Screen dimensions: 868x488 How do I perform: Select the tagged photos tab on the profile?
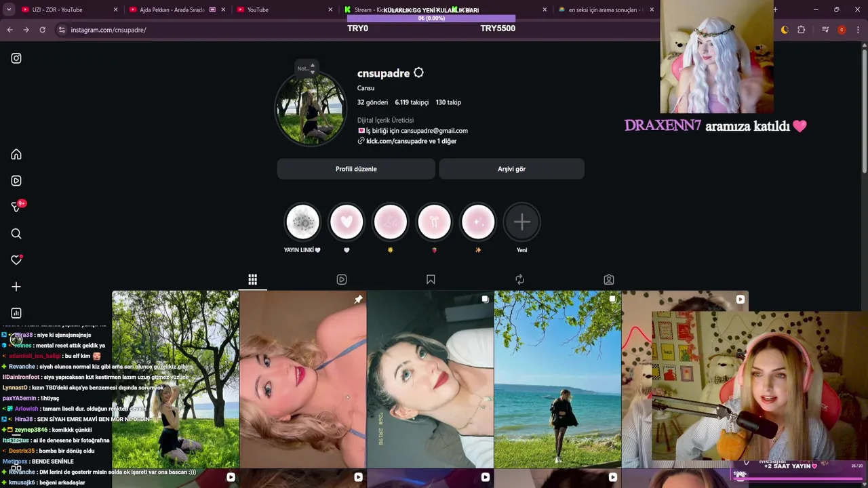tap(609, 279)
